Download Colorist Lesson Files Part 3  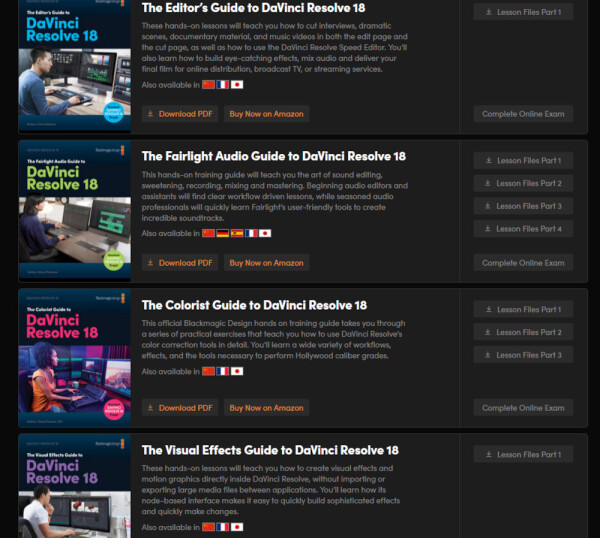(x=523, y=355)
